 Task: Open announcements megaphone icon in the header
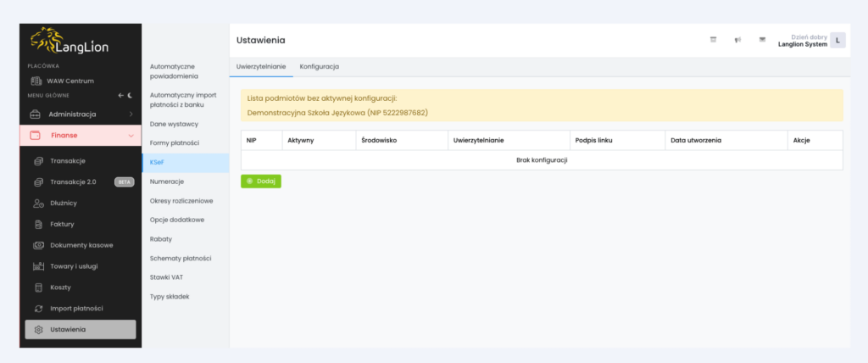point(738,40)
